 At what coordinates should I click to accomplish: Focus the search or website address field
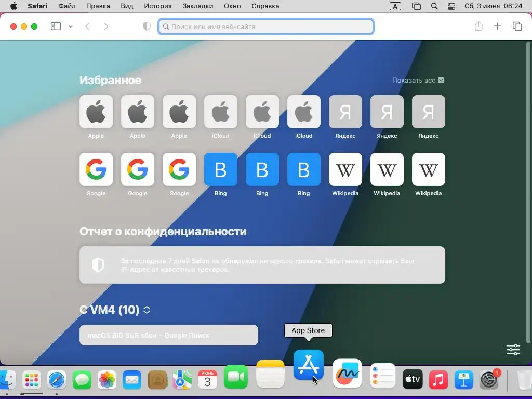click(x=266, y=26)
